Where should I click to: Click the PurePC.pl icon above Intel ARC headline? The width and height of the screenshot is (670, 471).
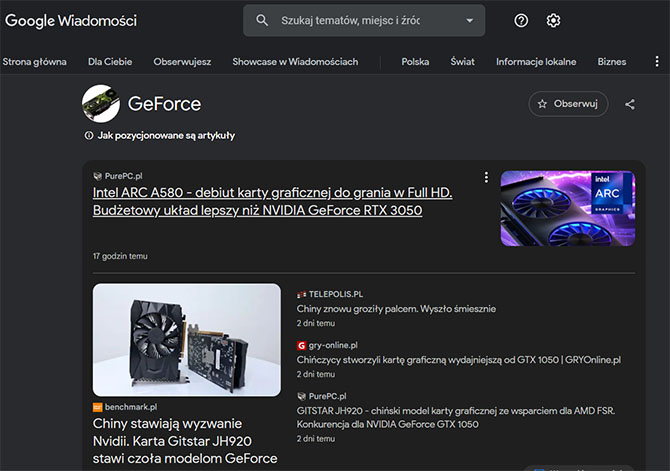coord(97,176)
